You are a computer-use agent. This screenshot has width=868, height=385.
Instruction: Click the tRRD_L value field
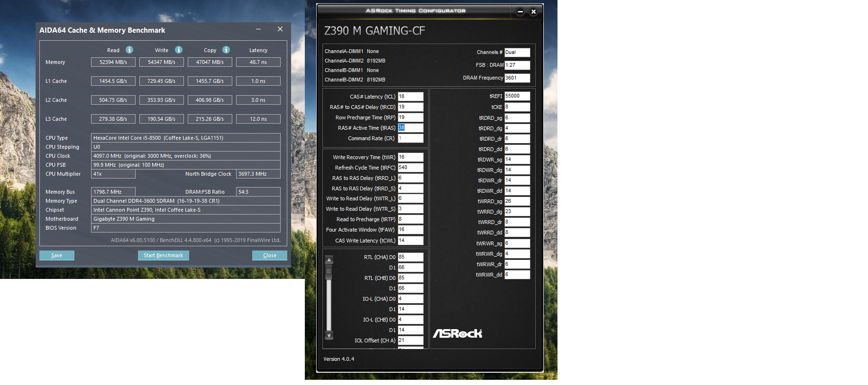click(x=411, y=178)
